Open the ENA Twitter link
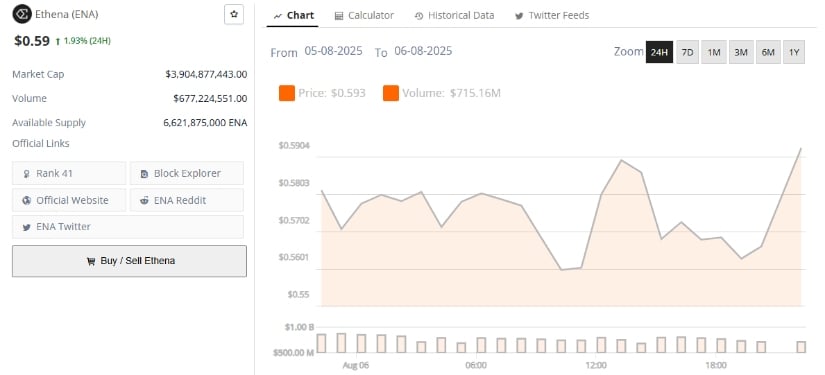The width and height of the screenshot is (825, 375). coord(128,227)
